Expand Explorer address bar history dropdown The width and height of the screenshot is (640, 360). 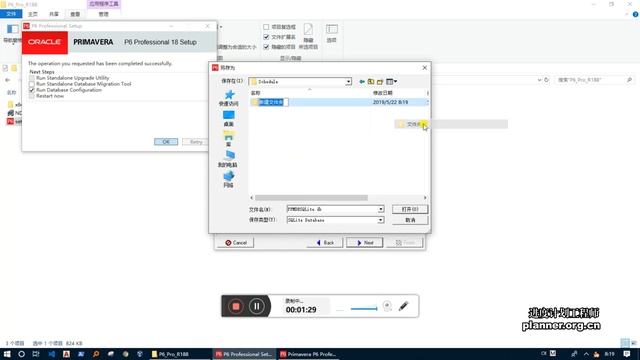539,80
